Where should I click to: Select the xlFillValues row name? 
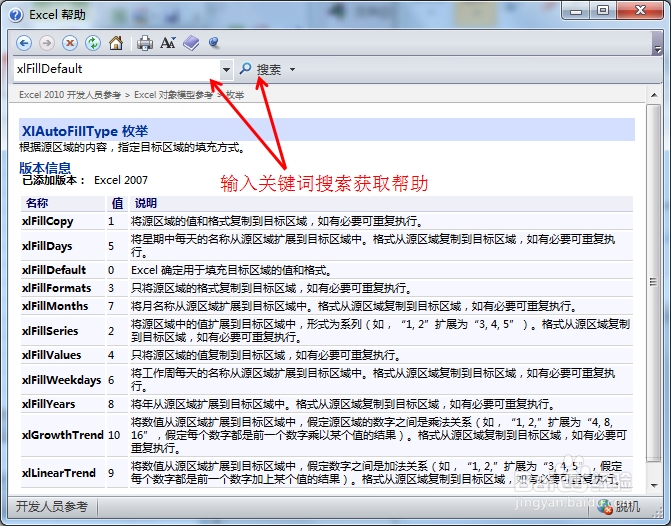point(51,355)
